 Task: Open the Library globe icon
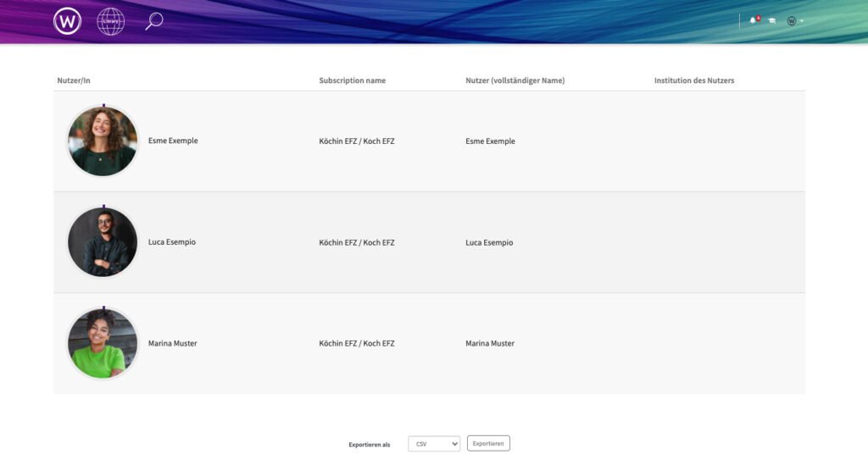click(111, 21)
